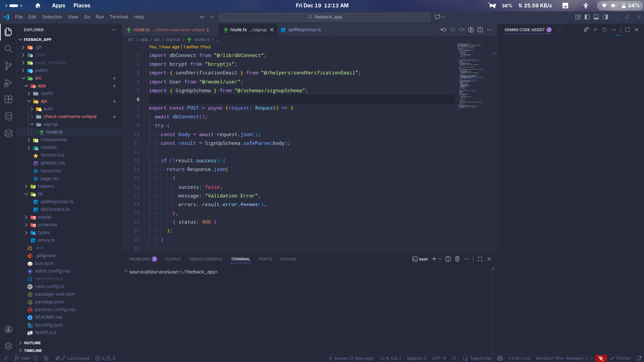Split the editor right
Viewport: 644px width, 362px height.
pos(480,30)
